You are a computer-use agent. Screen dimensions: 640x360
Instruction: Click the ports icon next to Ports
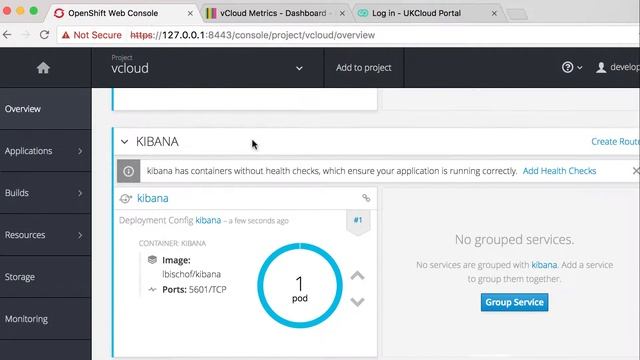point(152,289)
